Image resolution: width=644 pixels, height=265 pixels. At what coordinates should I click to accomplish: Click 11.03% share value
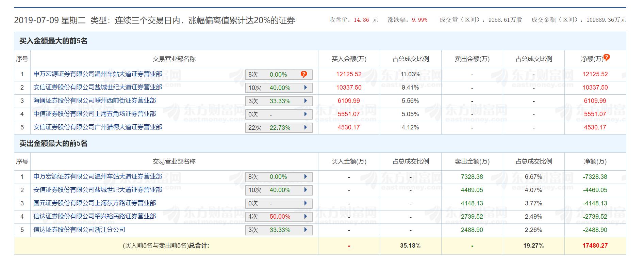click(x=410, y=74)
